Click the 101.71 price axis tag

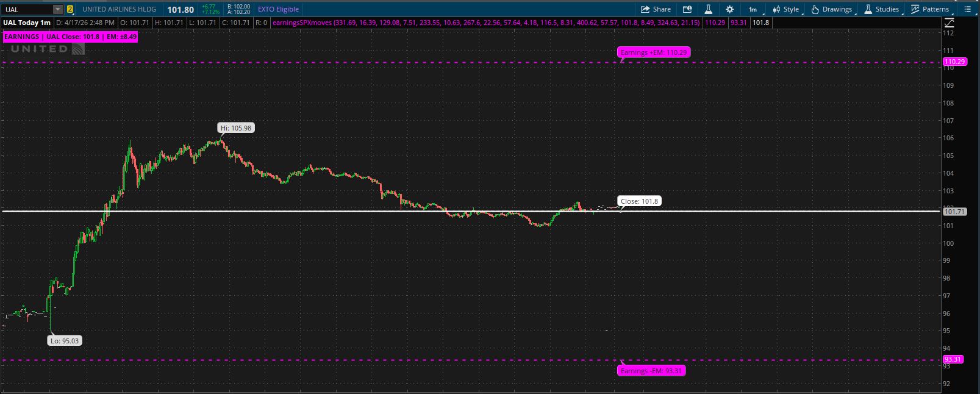pyautogui.click(x=954, y=212)
